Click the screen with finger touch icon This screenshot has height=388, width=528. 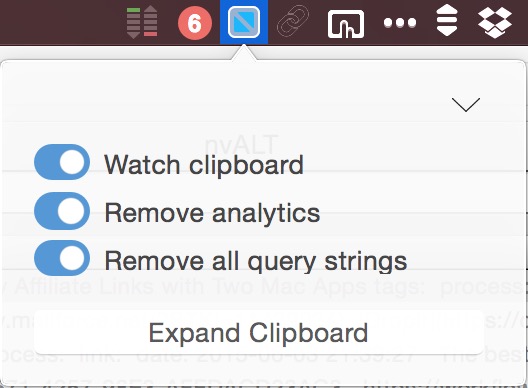tap(346, 24)
